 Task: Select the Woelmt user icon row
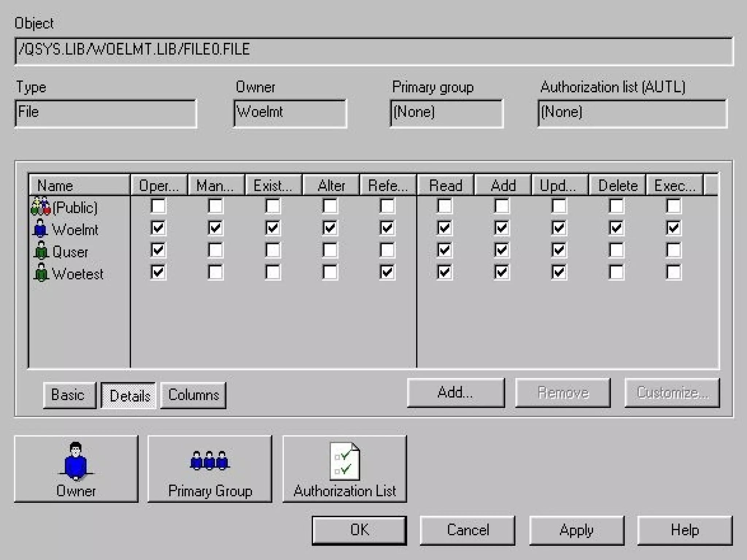click(40, 229)
